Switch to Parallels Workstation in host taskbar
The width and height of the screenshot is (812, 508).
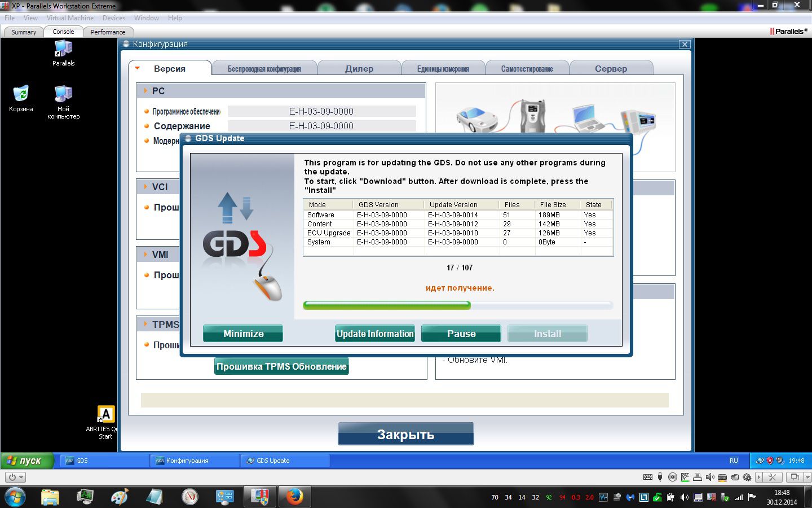click(260, 497)
